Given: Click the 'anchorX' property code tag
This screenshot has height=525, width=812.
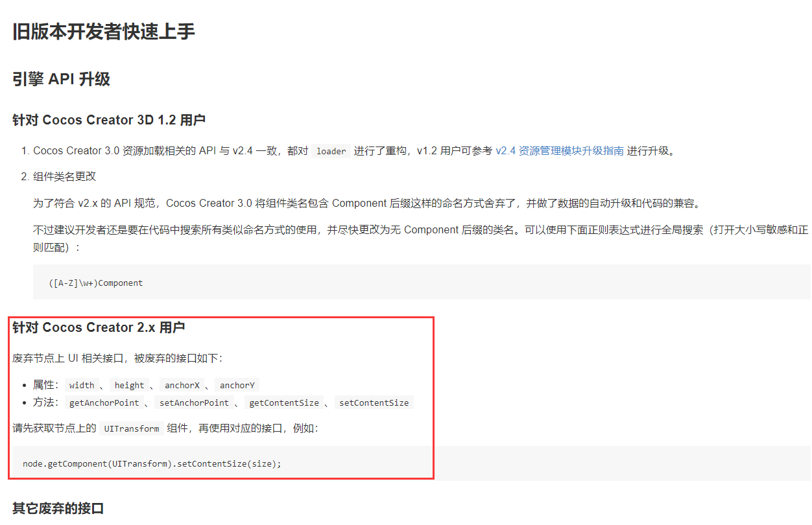Looking at the screenshot, I should point(182,385).
